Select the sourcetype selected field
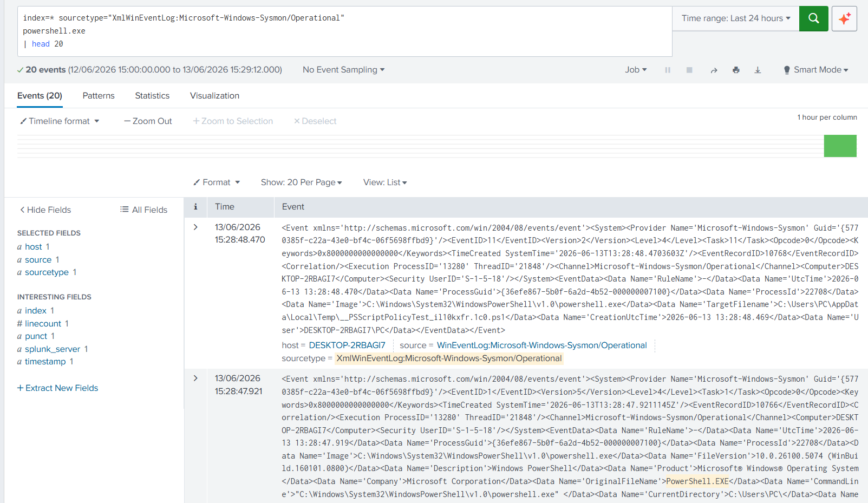The height and width of the screenshot is (503, 868). click(47, 272)
